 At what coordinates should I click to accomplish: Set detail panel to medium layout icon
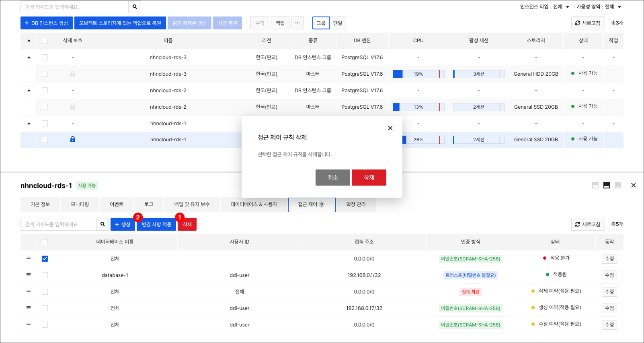[607, 185]
